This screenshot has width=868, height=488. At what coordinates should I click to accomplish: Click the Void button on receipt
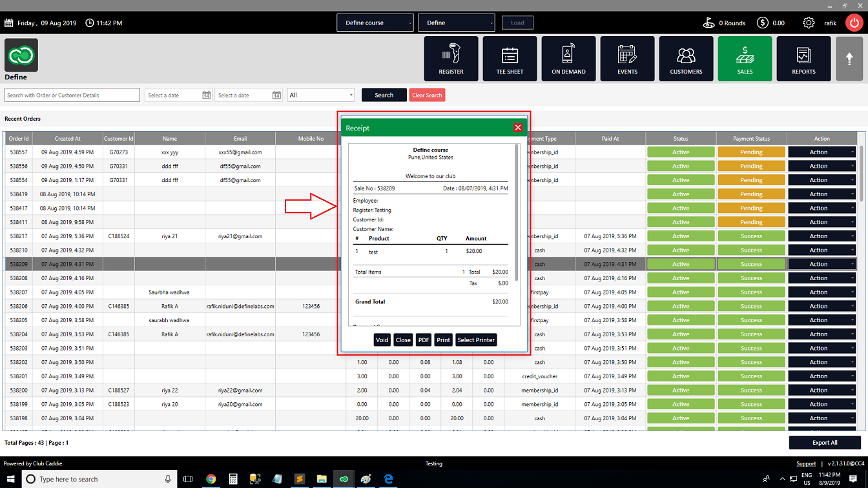point(382,340)
